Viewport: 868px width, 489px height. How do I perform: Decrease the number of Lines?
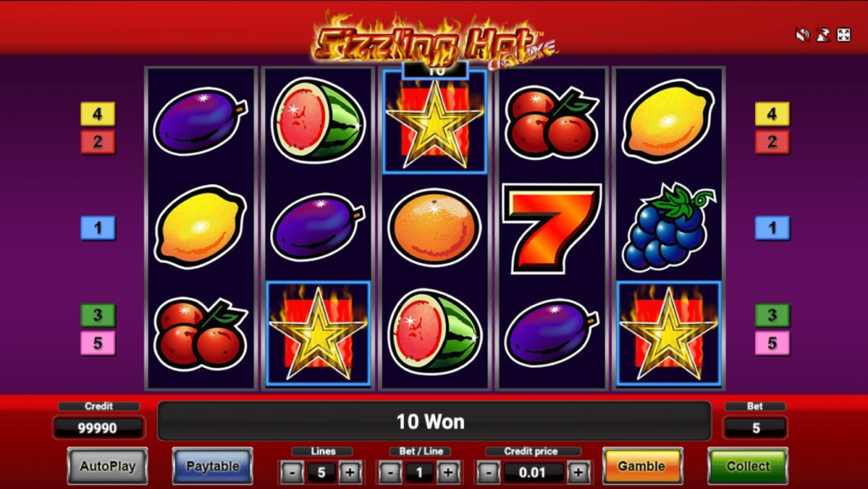292,473
